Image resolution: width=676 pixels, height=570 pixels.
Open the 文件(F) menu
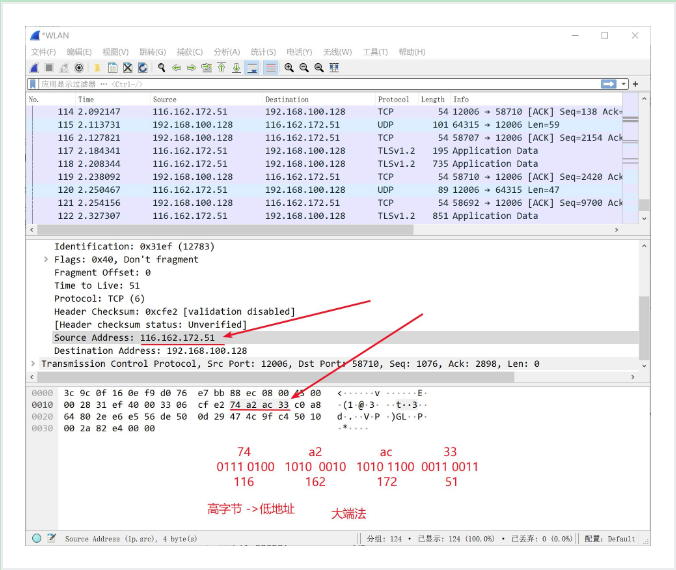44,52
